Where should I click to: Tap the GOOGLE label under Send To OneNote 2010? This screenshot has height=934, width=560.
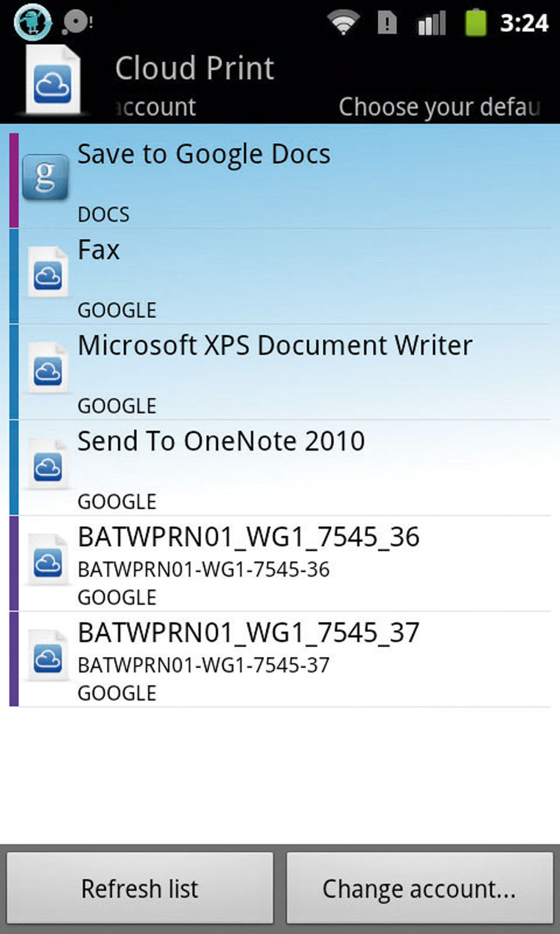tap(117, 502)
